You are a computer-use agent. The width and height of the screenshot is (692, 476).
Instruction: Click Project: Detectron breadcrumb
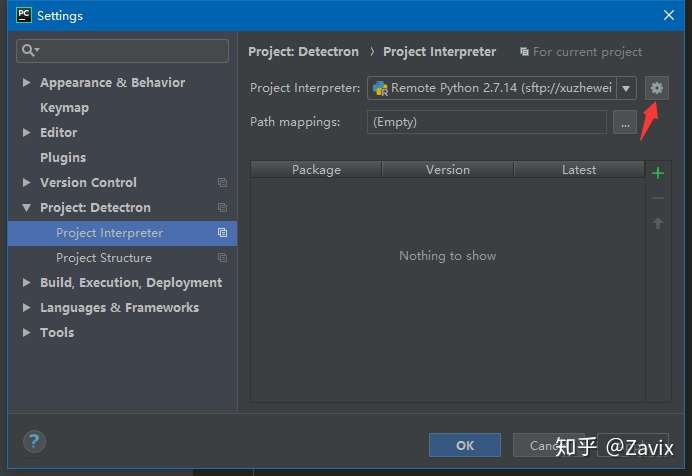click(304, 52)
